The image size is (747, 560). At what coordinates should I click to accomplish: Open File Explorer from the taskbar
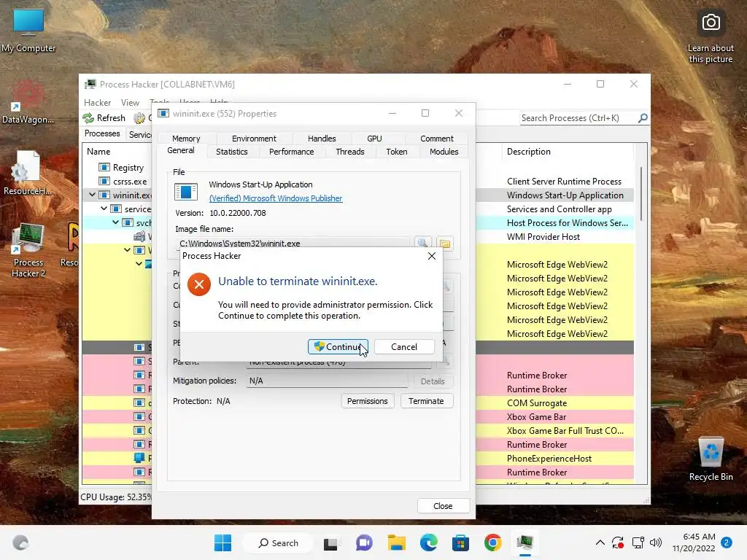coord(396,542)
